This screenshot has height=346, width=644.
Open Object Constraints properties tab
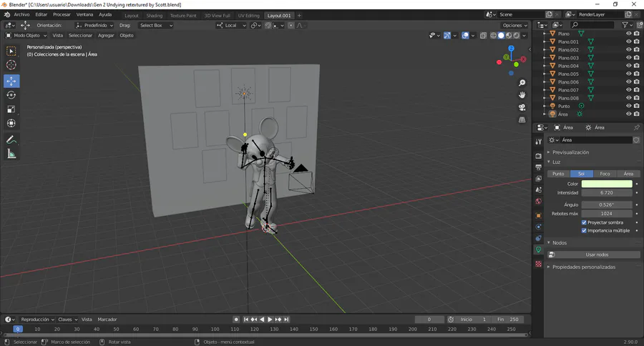click(538, 238)
